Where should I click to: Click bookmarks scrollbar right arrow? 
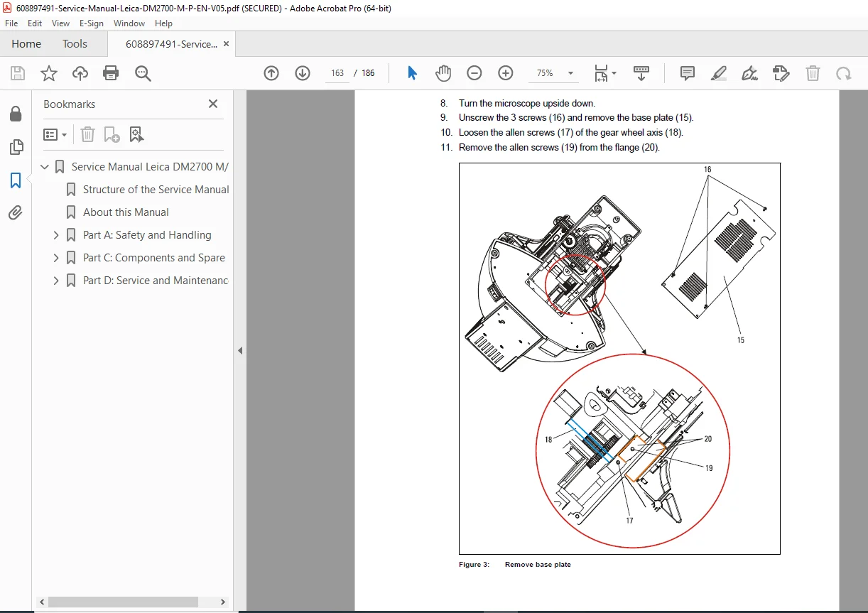click(223, 602)
